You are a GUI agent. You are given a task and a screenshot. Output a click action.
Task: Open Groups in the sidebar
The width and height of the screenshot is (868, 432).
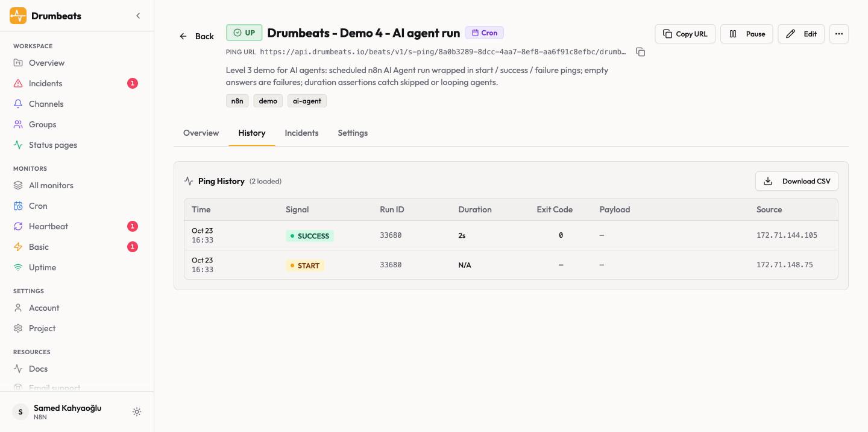(77, 124)
